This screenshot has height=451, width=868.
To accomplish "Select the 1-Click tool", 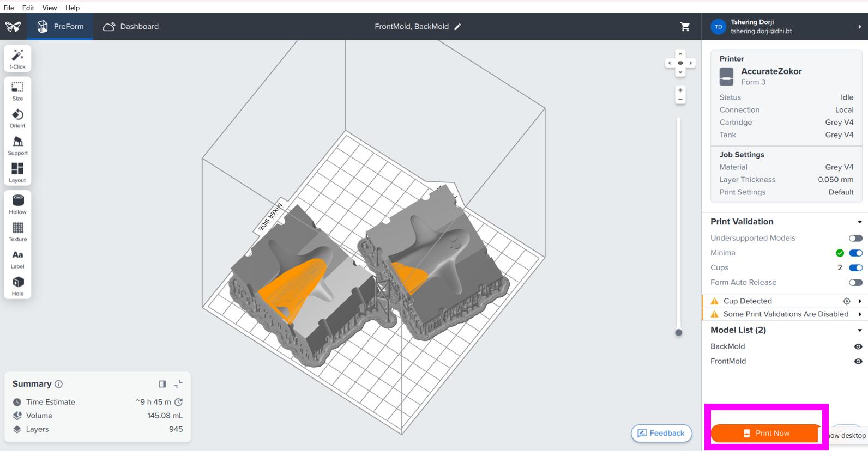I will (17, 59).
